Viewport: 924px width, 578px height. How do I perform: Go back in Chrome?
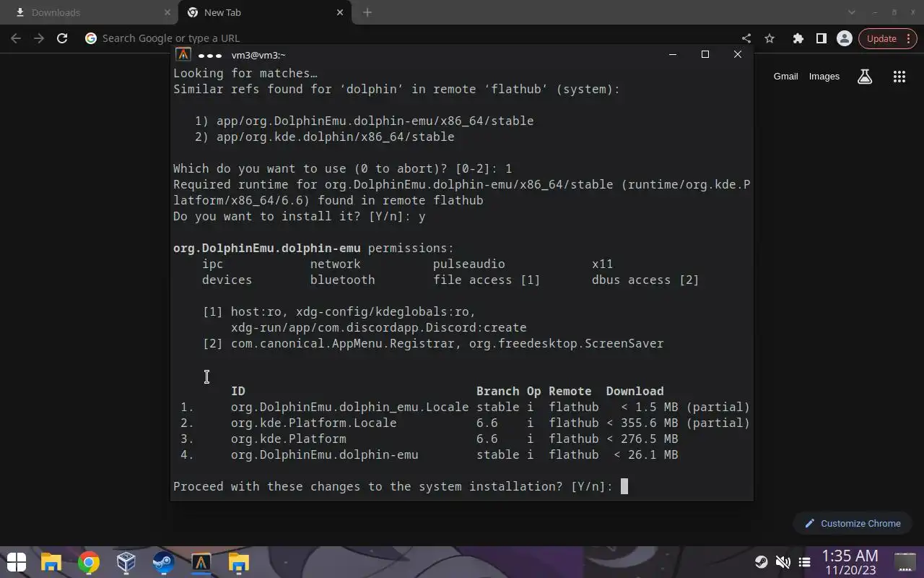[x=16, y=38]
